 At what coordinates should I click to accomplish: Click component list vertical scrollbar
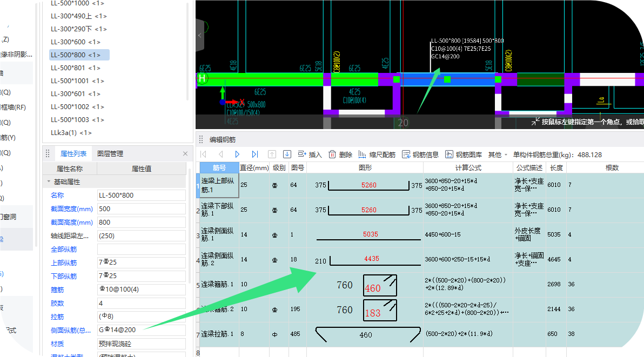pos(187,51)
